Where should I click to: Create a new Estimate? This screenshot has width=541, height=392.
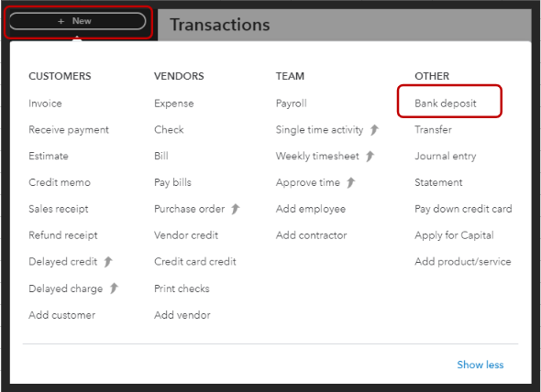click(49, 156)
